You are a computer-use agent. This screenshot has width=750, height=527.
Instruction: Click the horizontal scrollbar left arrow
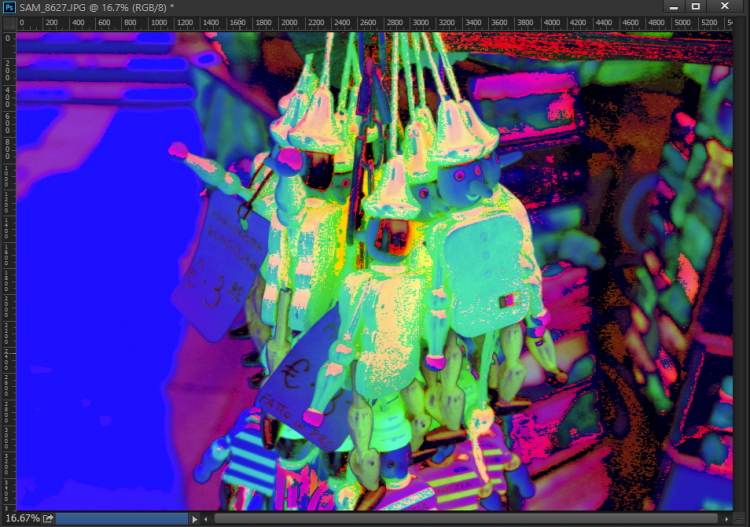pyautogui.click(x=206, y=519)
